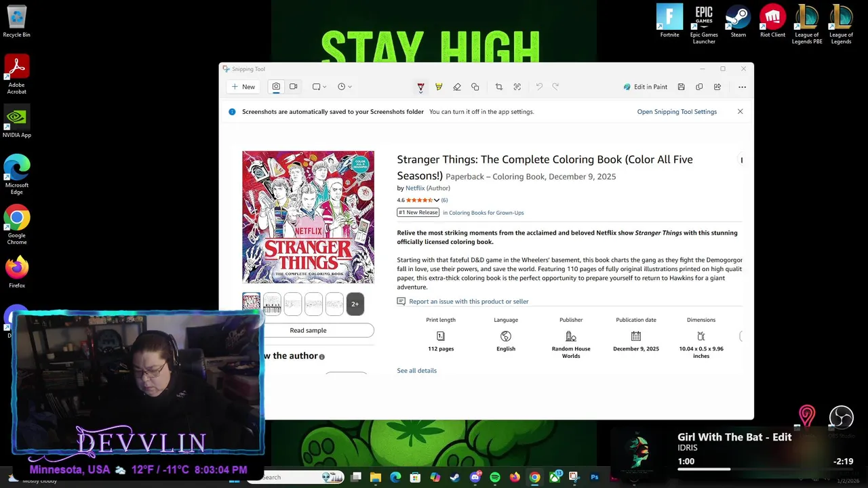This screenshot has height=488, width=868.
Task: Open Coloring Books for Grown-Ups category link
Action: pyautogui.click(x=486, y=213)
